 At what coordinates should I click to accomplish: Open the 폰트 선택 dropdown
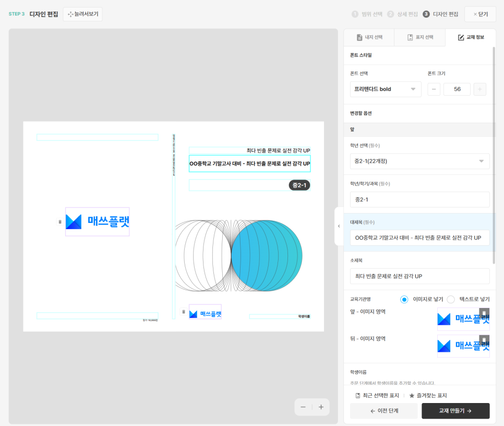tap(386, 89)
